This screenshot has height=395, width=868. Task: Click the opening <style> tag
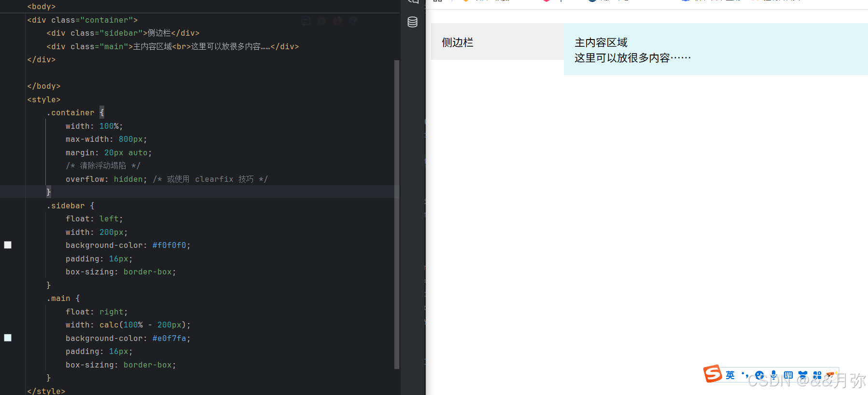(44, 100)
